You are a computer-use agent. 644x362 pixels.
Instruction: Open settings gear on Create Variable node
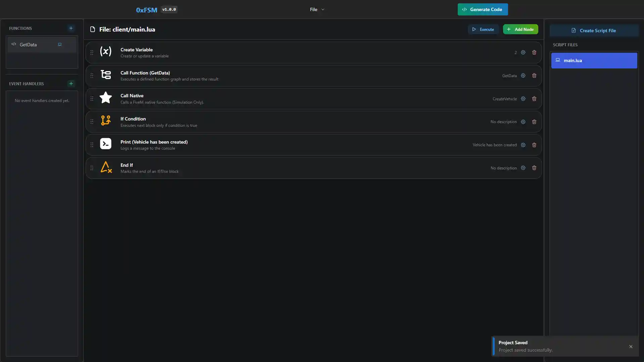click(523, 52)
